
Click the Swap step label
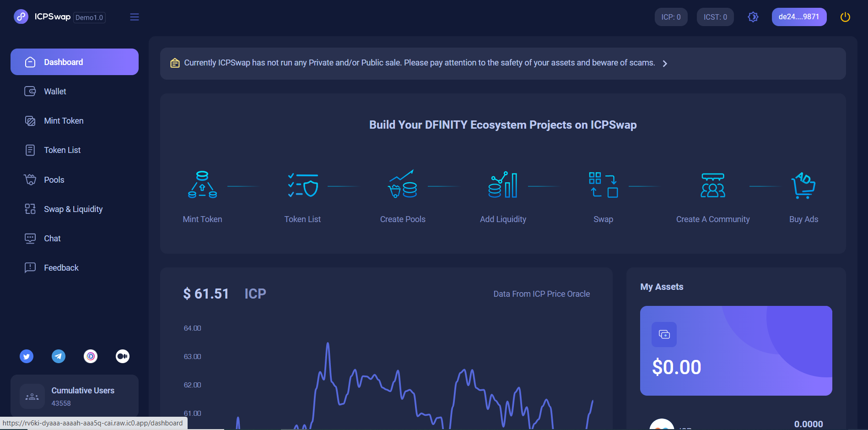click(603, 219)
